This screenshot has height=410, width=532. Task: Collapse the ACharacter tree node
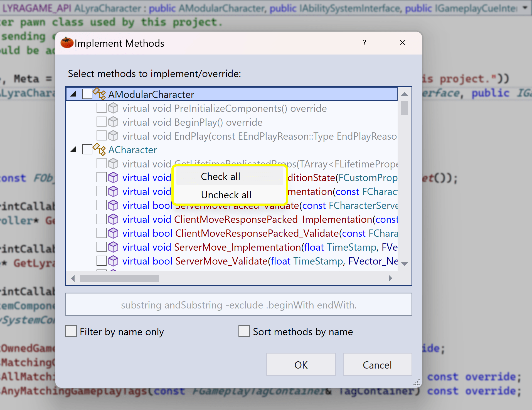(x=73, y=150)
